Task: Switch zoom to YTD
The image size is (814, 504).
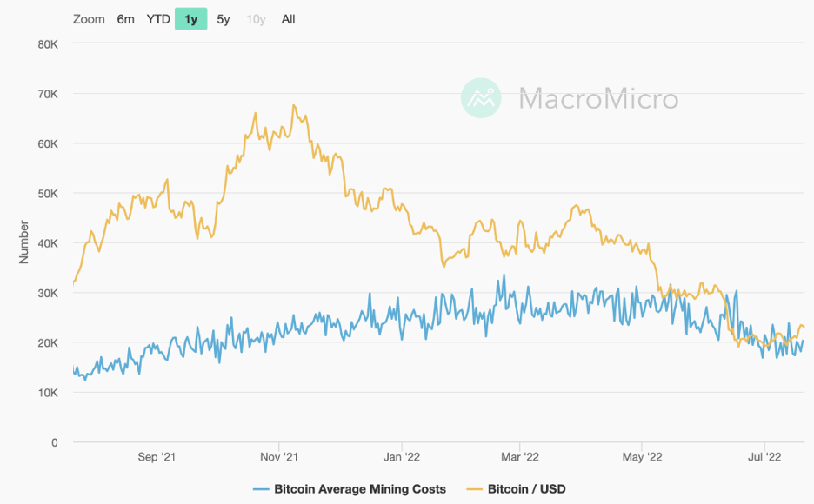Action: click(158, 19)
